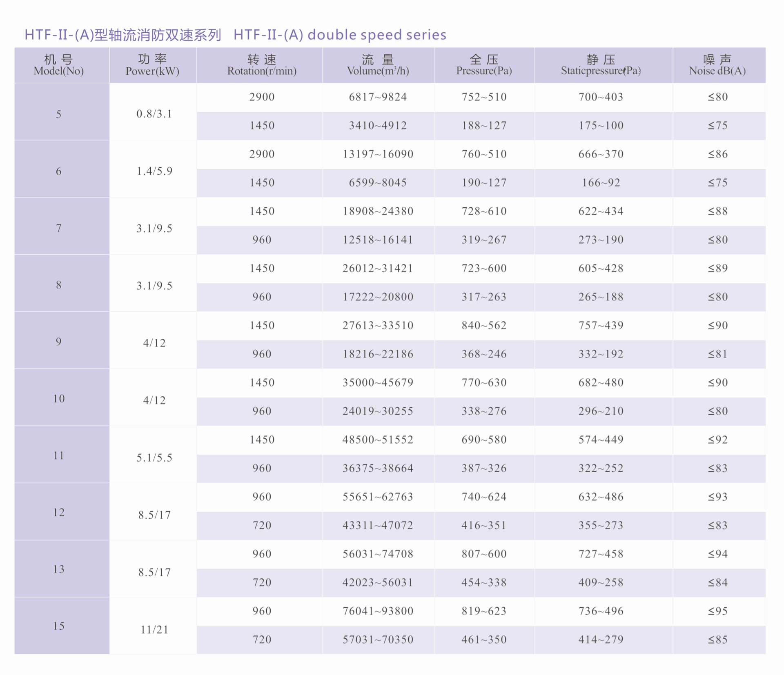
Task: Click volume value 48500~51552
Action: (378, 440)
